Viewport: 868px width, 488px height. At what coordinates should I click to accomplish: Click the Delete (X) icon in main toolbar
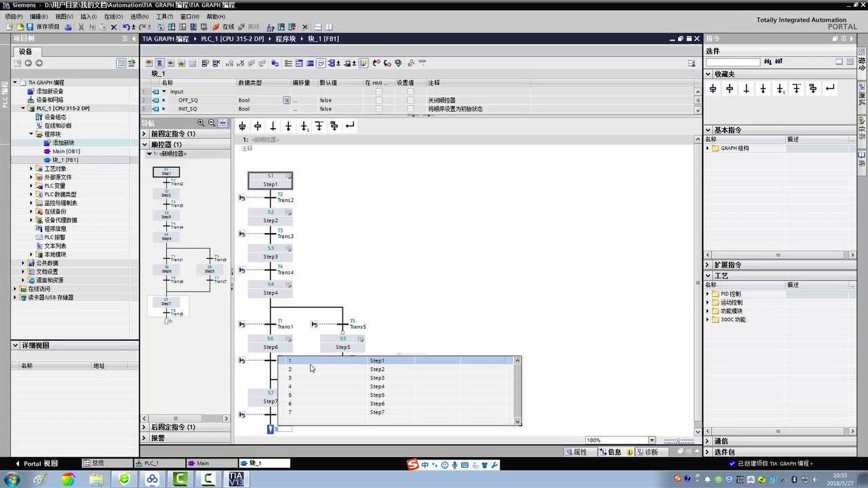(113, 27)
